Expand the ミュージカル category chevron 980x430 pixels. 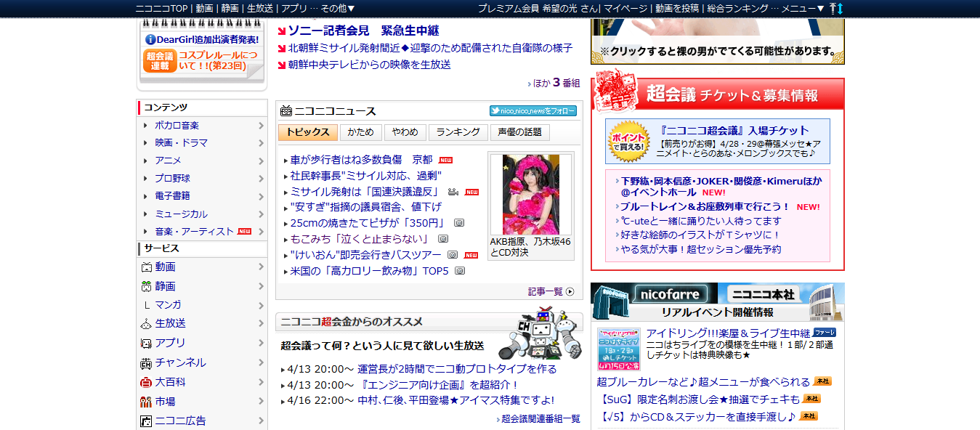coord(261,214)
